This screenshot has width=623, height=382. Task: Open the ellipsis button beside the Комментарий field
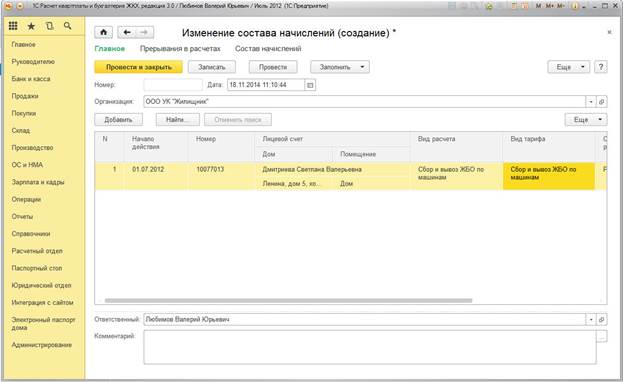602,336
